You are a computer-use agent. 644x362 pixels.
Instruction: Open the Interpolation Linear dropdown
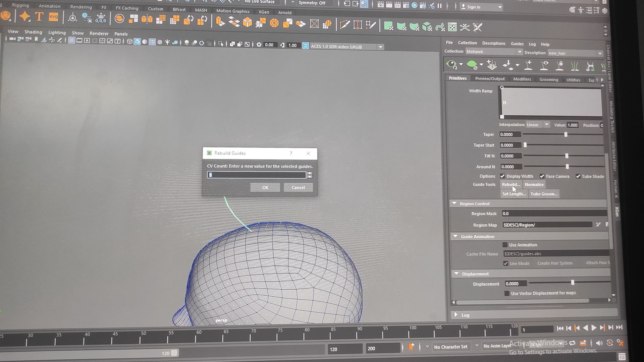tap(537, 125)
